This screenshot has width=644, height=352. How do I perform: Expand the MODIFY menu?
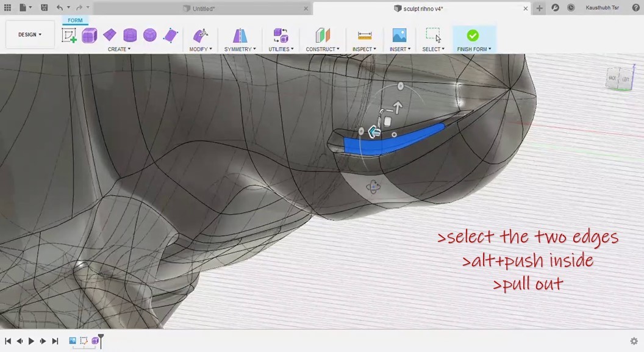point(201,49)
